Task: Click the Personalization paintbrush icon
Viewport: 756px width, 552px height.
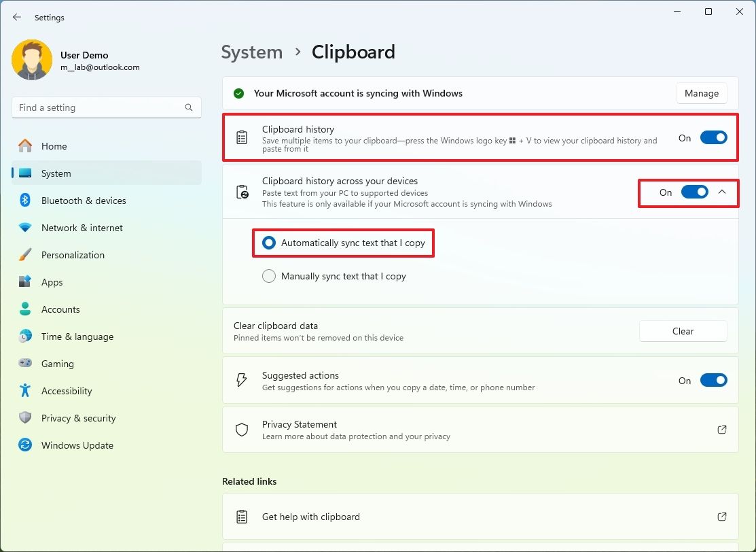Action: tap(26, 255)
